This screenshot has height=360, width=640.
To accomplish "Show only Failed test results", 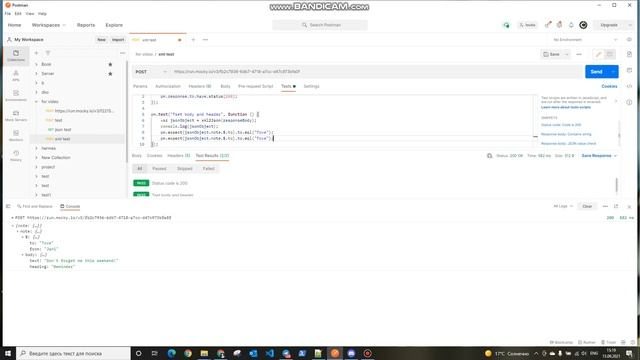I will pos(209,169).
